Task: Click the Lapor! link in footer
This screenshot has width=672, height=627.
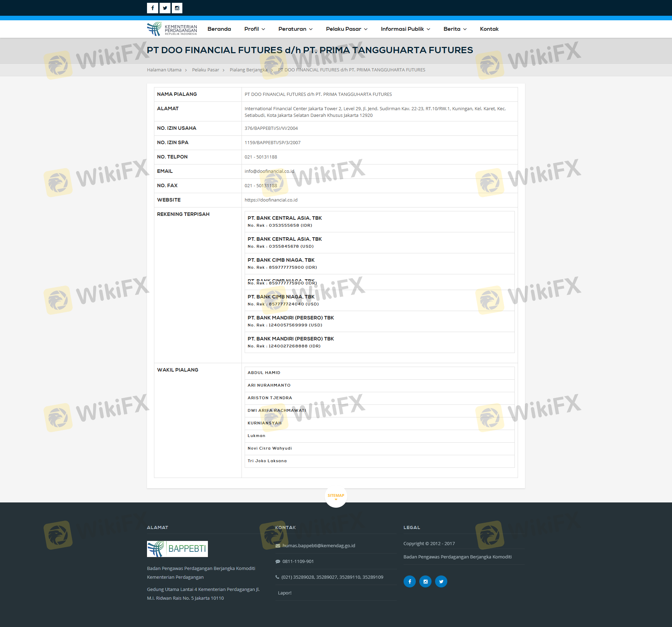Action: click(285, 593)
